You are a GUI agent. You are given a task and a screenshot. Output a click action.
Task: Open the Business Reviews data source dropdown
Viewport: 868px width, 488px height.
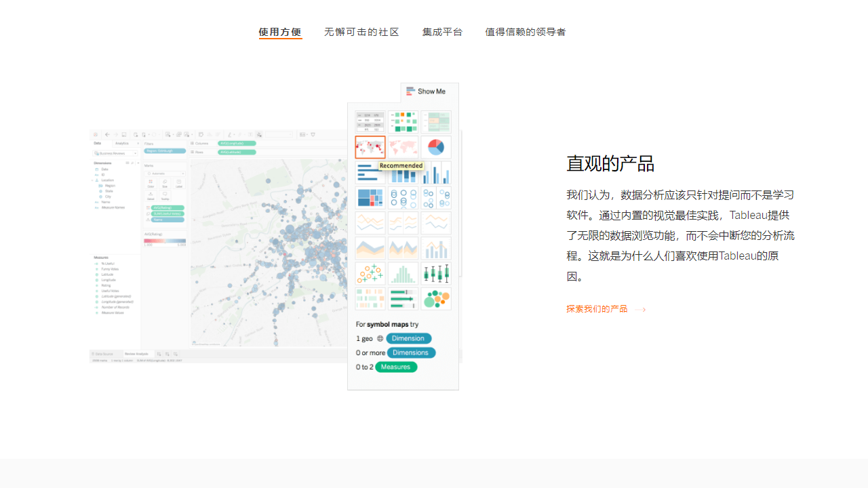134,153
